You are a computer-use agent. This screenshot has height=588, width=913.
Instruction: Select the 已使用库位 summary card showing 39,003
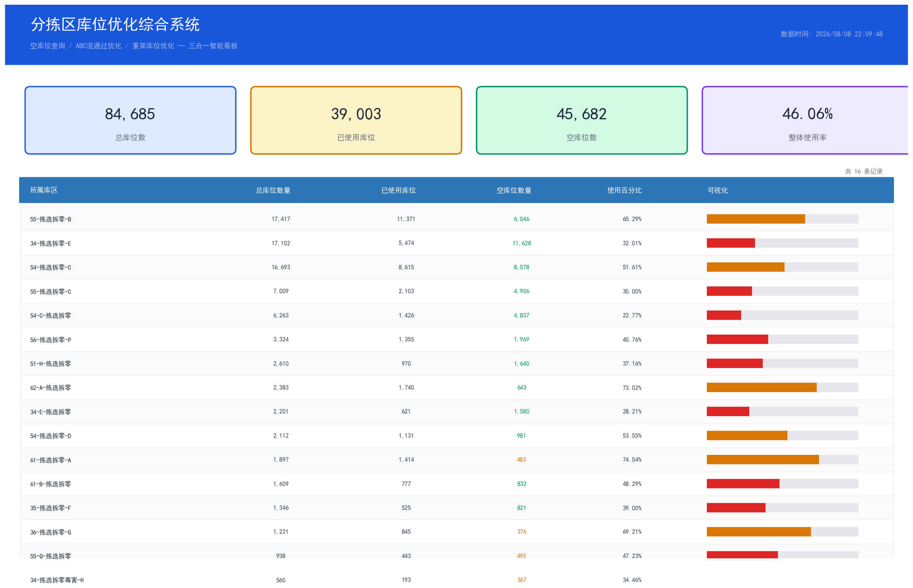(x=356, y=120)
